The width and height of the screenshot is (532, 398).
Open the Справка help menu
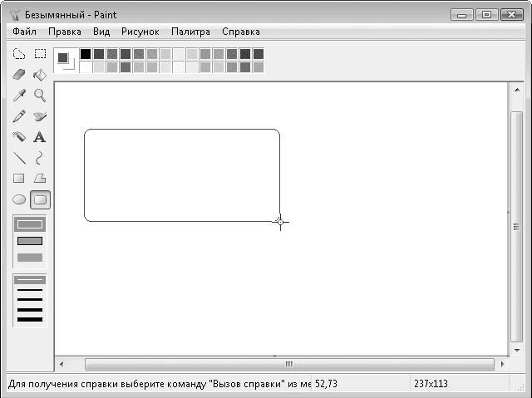tap(241, 32)
